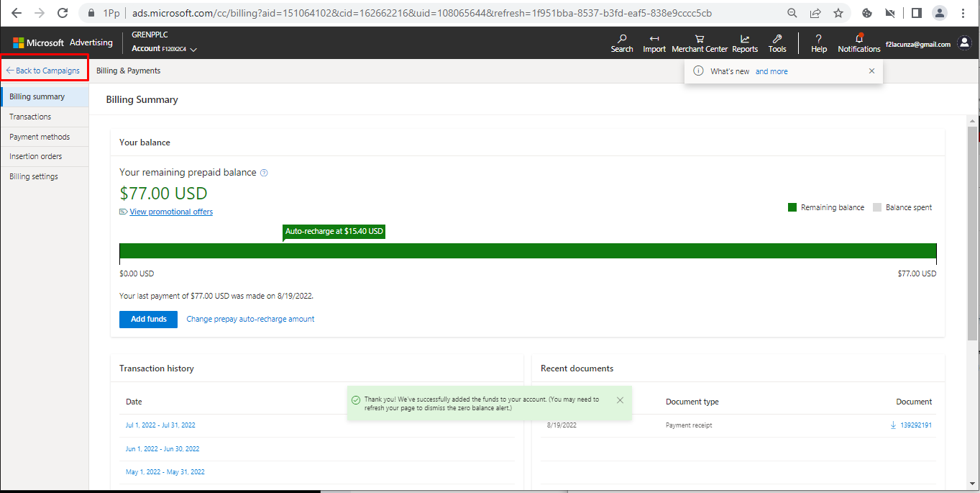Go back in browser history
This screenshot has width=980, height=493.
tap(16, 13)
